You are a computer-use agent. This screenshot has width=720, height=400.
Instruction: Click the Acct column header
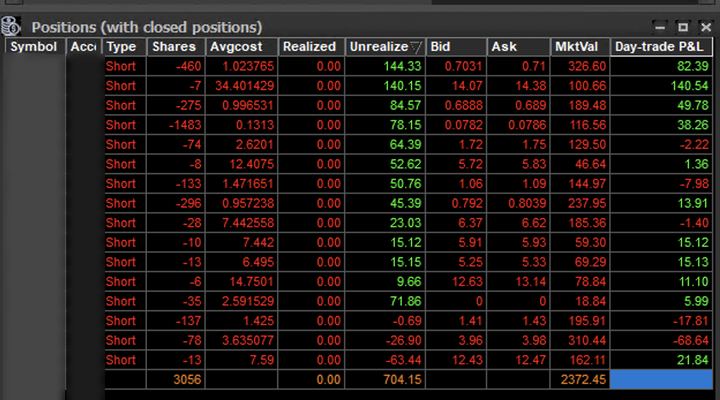[x=84, y=47]
